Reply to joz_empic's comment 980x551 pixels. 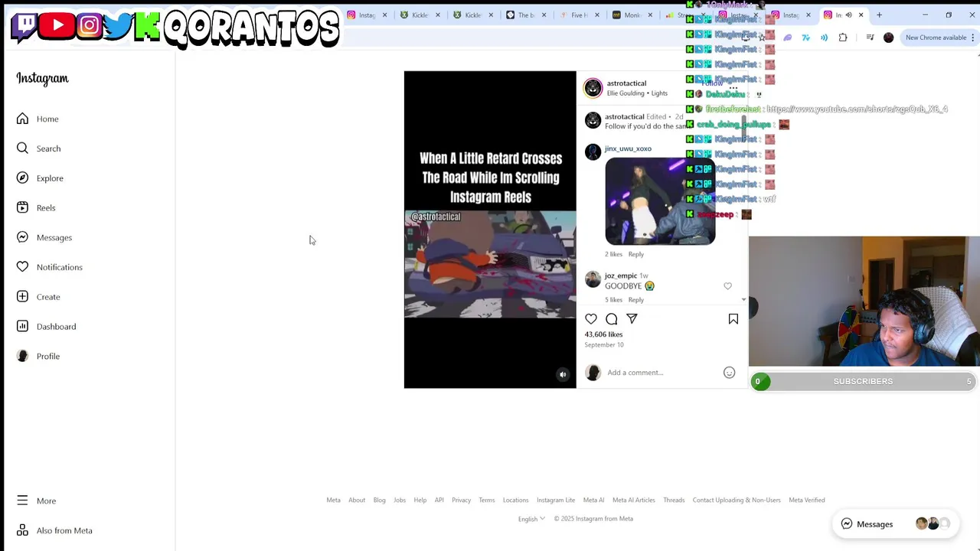coord(636,300)
